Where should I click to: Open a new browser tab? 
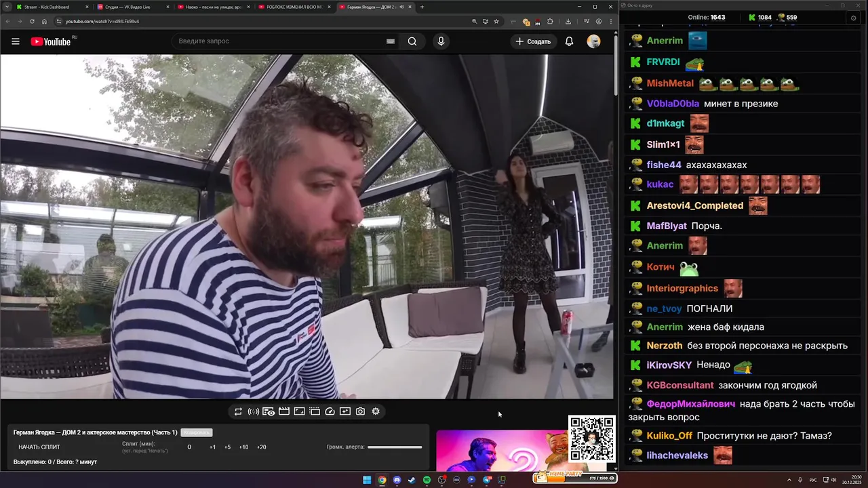(x=422, y=7)
